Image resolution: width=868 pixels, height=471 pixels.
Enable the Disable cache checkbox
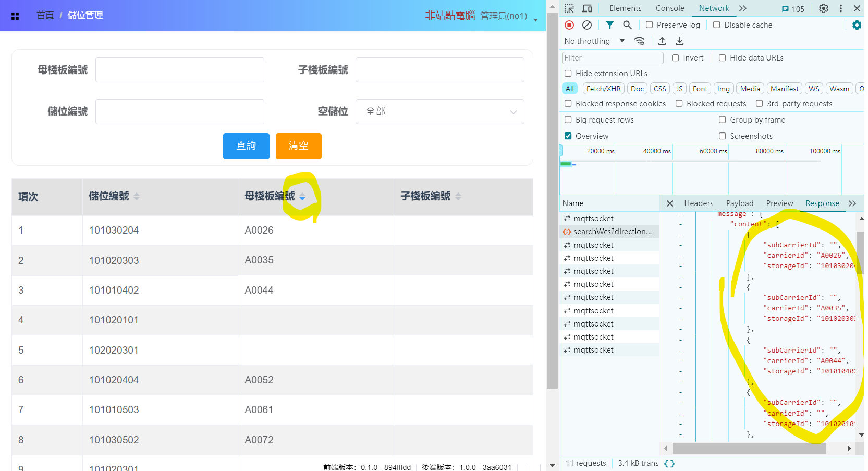coord(717,25)
